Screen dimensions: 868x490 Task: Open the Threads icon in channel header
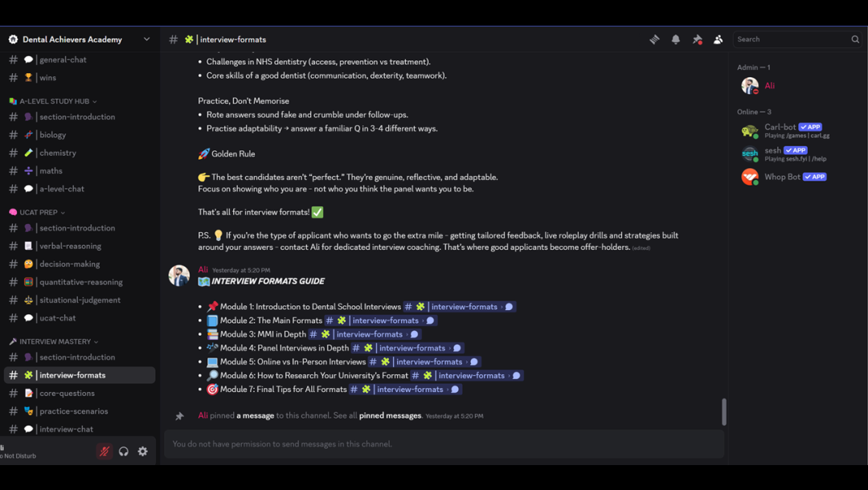(654, 39)
